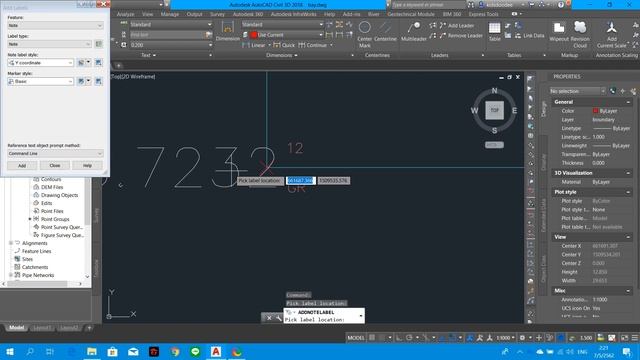
Task: Open the Label type dropdown
Action: tap(49, 44)
